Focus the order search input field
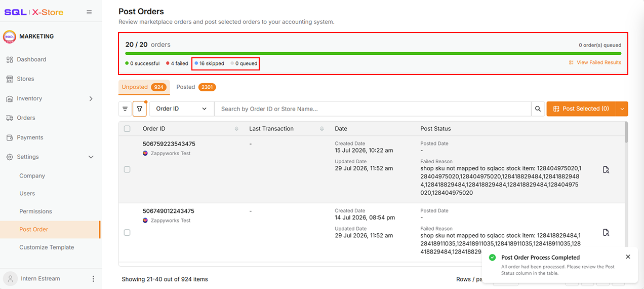Screen dimensions: 644x289 pos(373,109)
